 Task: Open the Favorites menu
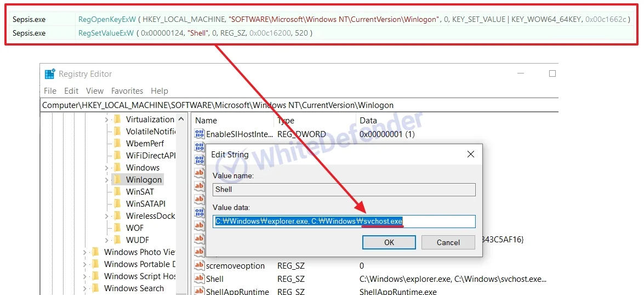(x=127, y=91)
